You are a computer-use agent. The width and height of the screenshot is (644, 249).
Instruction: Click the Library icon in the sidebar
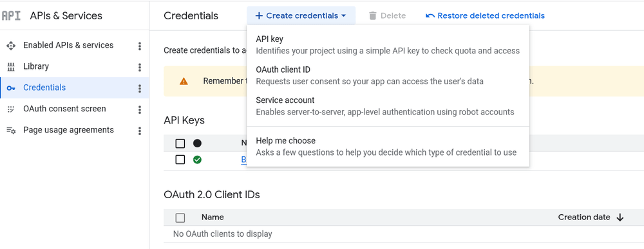11,66
